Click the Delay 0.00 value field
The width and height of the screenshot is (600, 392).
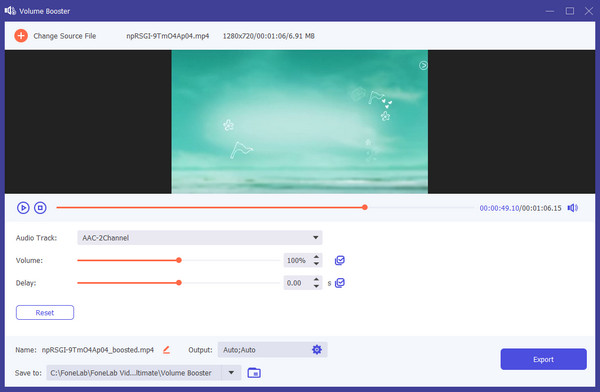pos(297,283)
